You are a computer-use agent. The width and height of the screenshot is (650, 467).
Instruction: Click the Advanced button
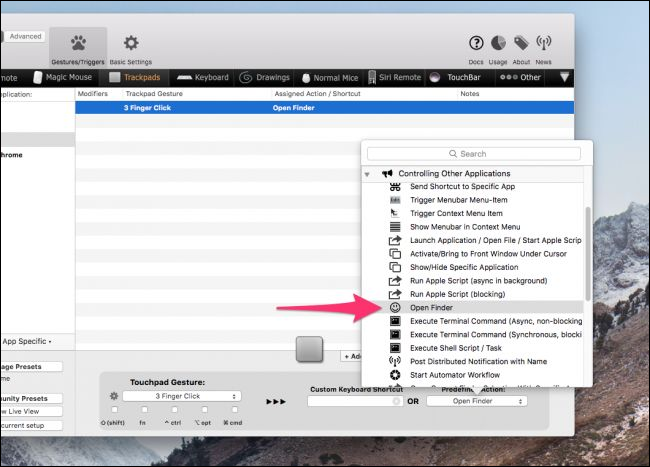pos(26,36)
